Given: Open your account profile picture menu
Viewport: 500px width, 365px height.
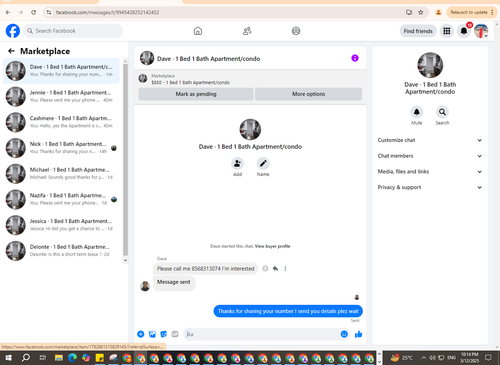Looking at the screenshot, I should click(x=481, y=31).
